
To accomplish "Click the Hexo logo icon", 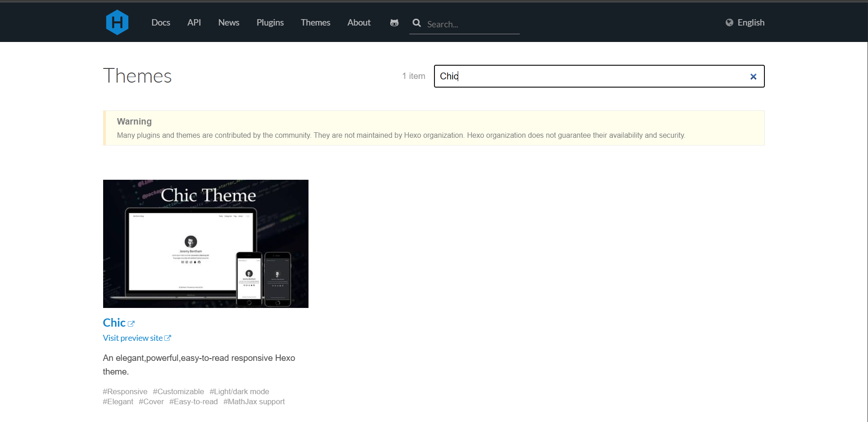I will pyautogui.click(x=117, y=22).
